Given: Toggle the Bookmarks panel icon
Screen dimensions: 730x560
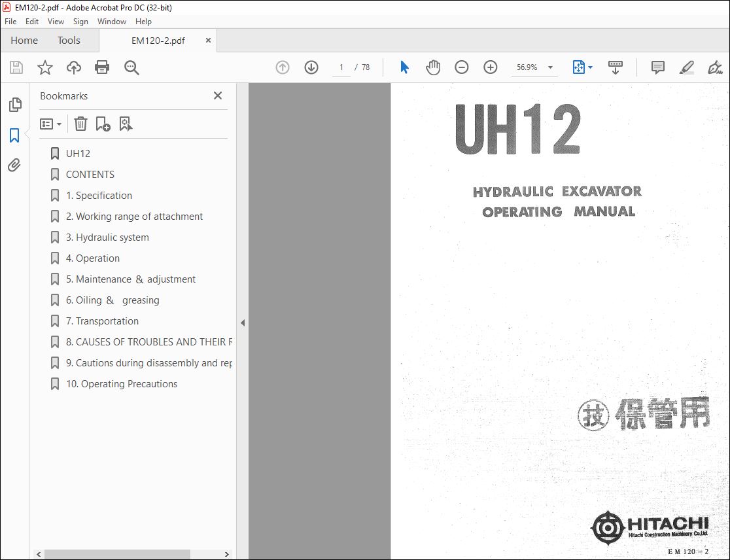Looking at the screenshot, I should (14, 135).
